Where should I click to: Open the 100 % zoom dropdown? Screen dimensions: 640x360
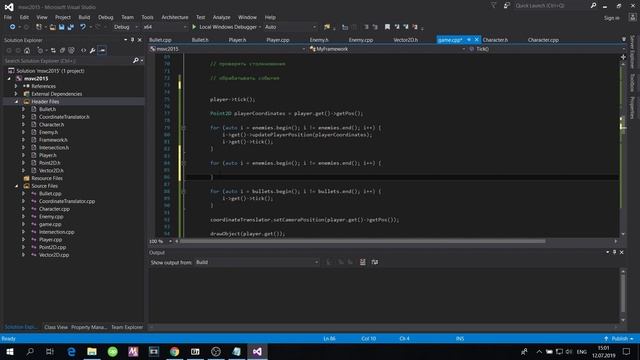coord(160,241)
